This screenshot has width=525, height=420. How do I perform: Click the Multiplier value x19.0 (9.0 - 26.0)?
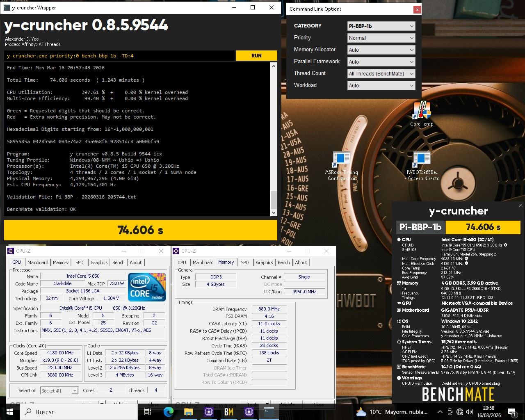tap(60, 360)
